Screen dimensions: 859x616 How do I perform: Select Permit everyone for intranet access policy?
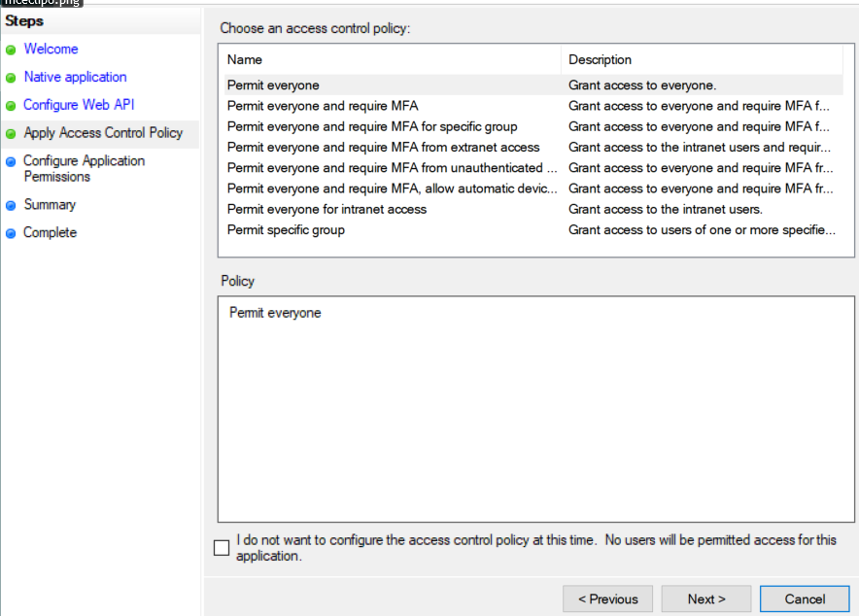[326, 209]
